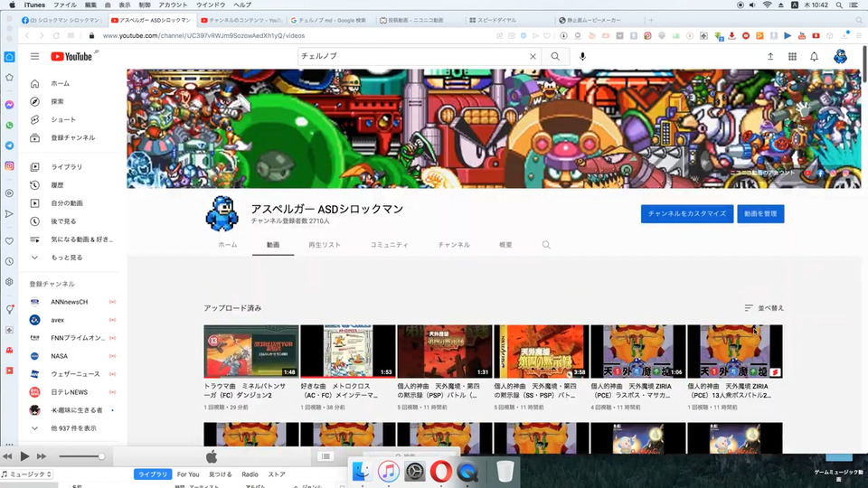Search within channel magnifier icon
Screen dimensions: 868x488
(x=546, y=245)
